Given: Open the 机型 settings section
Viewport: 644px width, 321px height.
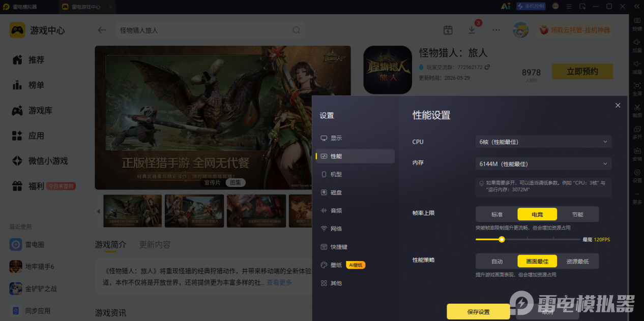Looking at the screenshot, I should click(355, 174).
